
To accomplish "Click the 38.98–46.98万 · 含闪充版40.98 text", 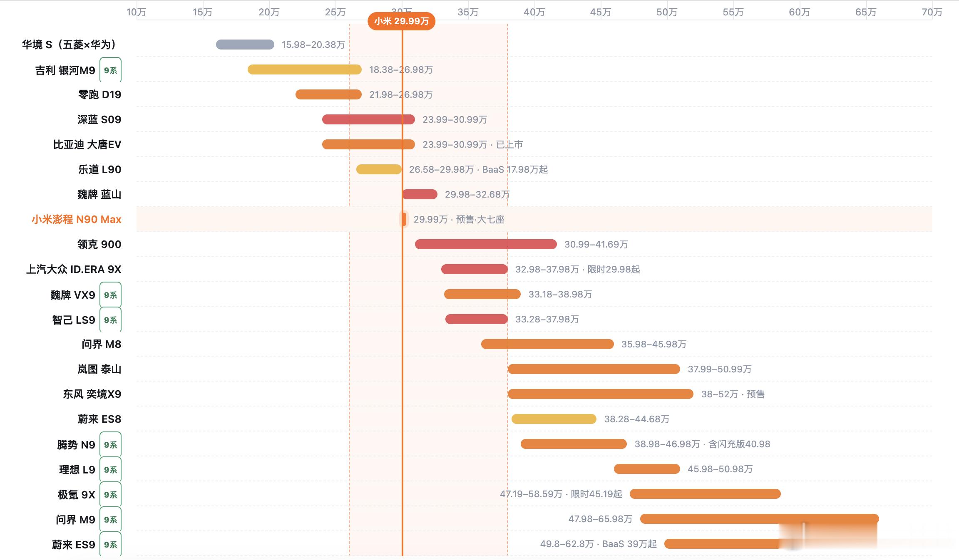I will (703, 444).
